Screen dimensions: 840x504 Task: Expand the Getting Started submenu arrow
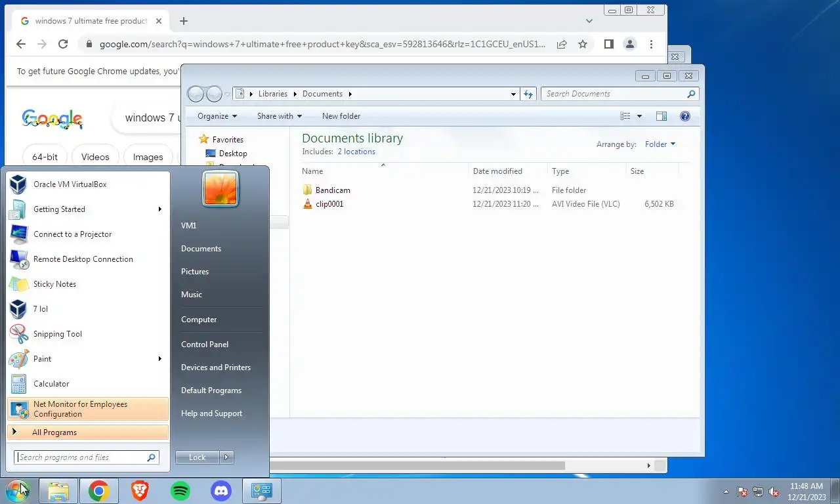(160, 209)
